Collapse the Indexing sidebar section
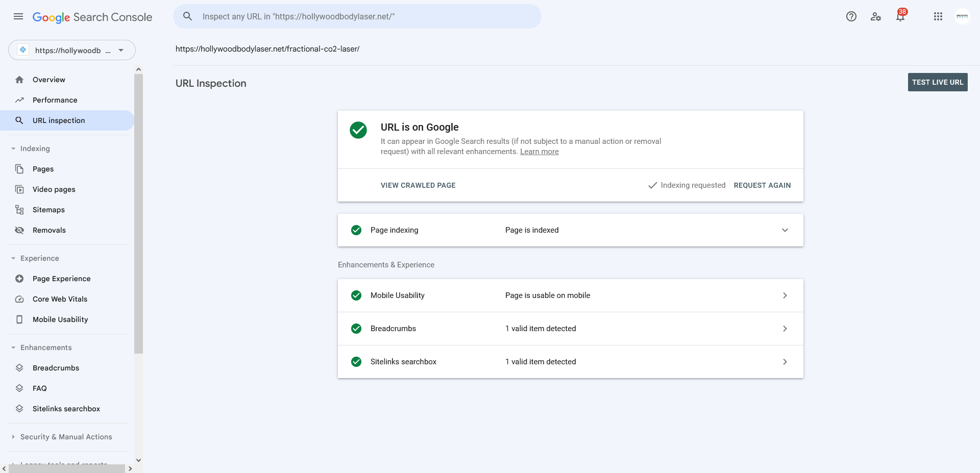Viewport: 980px width, 473px height. pos(35,148)
